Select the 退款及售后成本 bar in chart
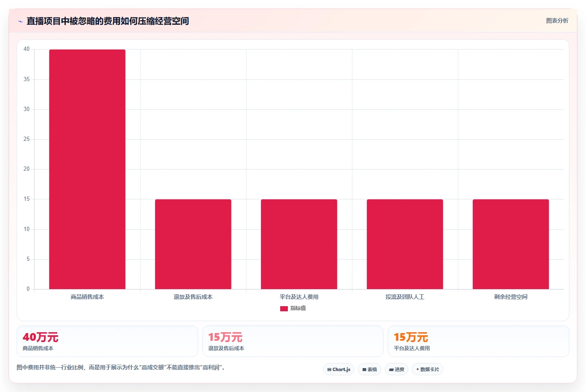This screenshot has height=392, width=586. pos(193,244)
